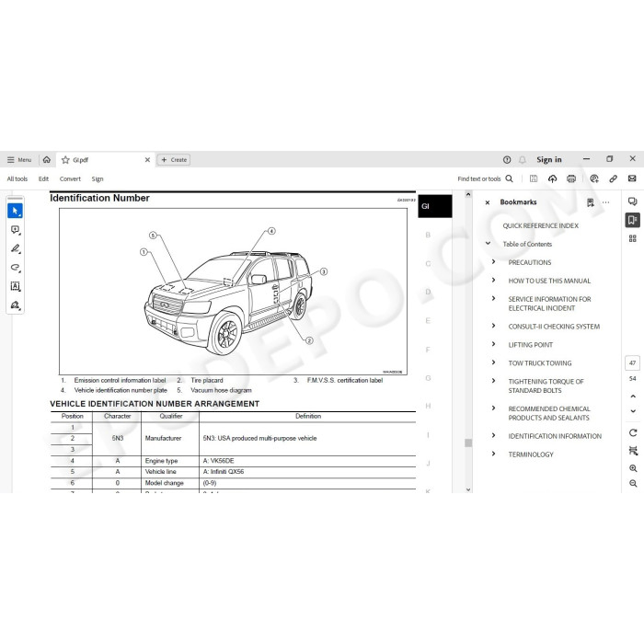Open Bookmarks options ellipsis

[605, 202]
